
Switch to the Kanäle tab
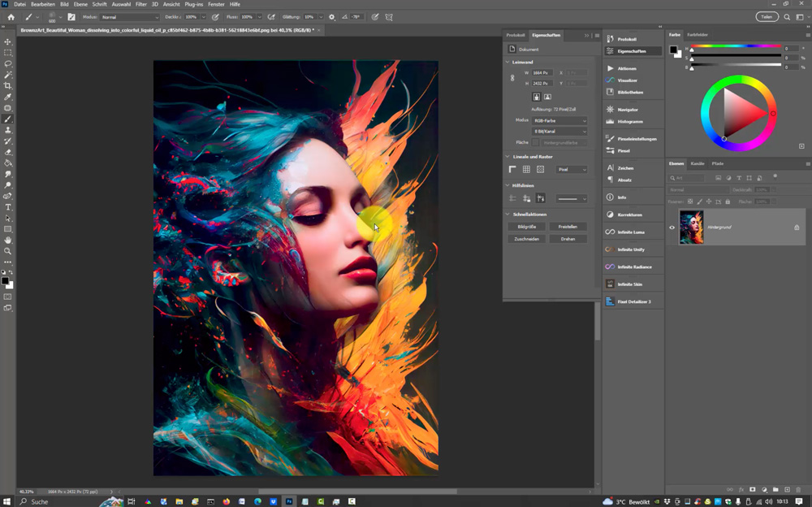[x=698, y=163]
